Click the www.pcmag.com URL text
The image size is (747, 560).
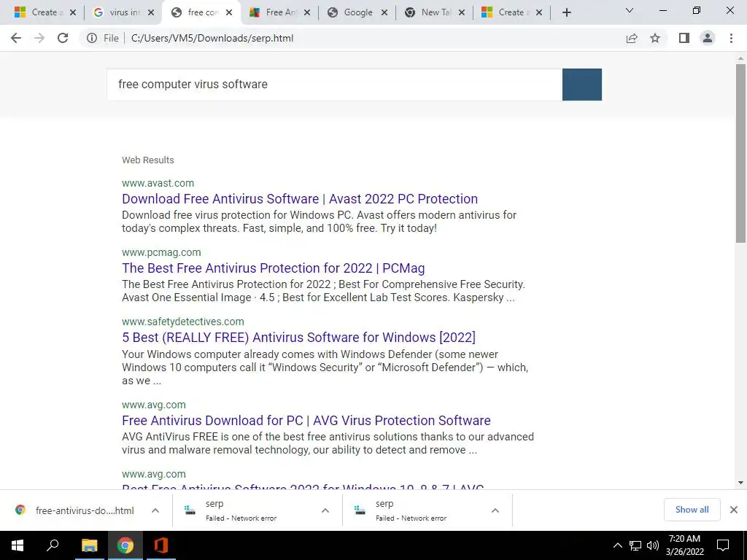[x=161, y=252]
